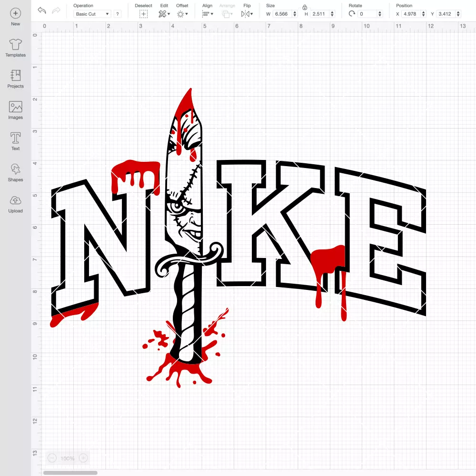Open the Upload panel
The image size is (476, 476).
15,204
